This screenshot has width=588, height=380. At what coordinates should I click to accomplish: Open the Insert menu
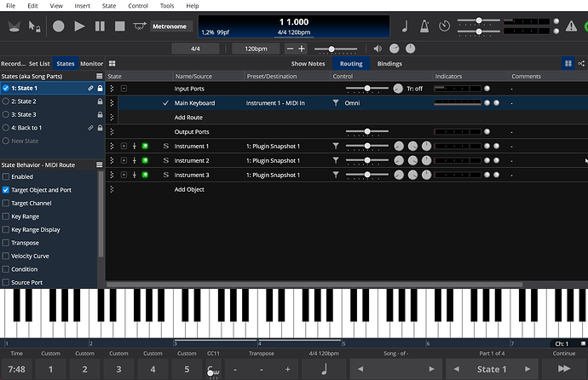(x=82, y=6)
